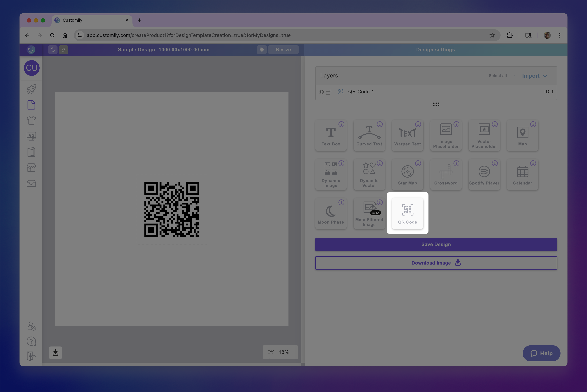Open the Import dropdown in Layers panel
This screenshot has height=392, width=587.
click(534, 76)
